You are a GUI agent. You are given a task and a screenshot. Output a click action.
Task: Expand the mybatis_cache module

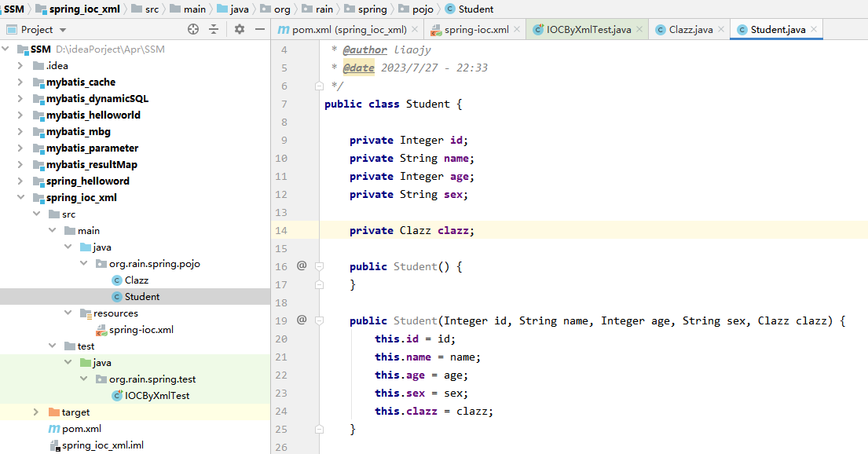(x=20, y=82)
